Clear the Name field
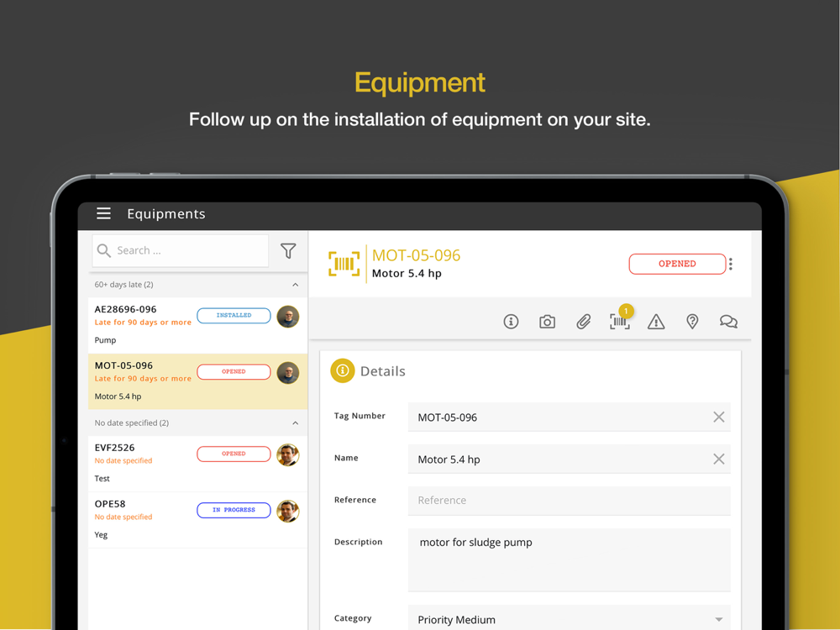Image resolution: width=840 pixels, height=630 pixels. 719,459
